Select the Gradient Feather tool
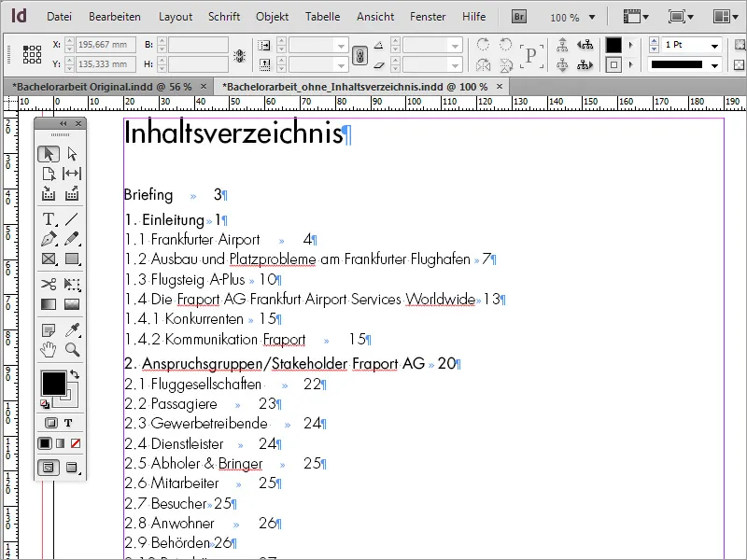Viewport: 747px width, 560px height. coord(72,304)
